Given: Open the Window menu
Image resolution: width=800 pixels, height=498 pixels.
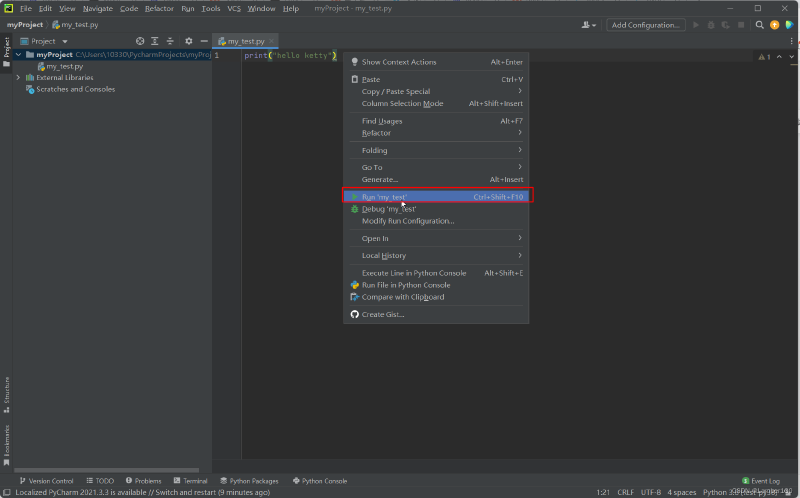Looking at the screenshot, I should pyautogui.click(x=261, y=9).
